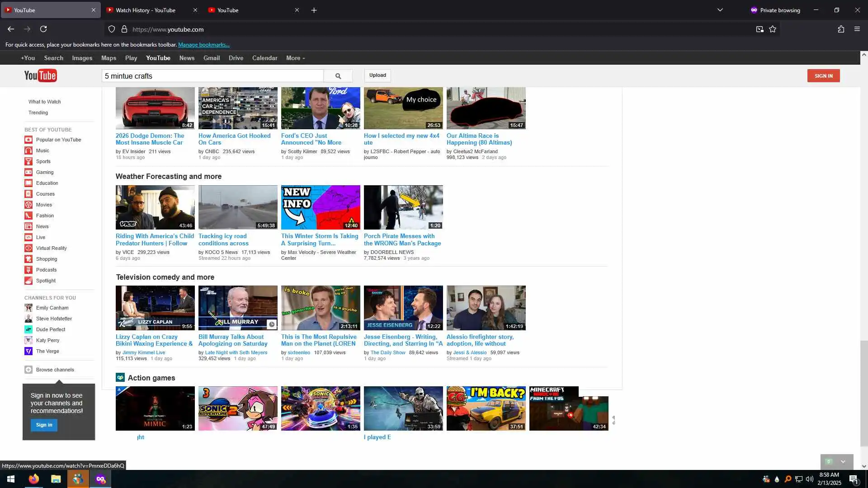868x488 pixels.
Task: Open Gmail from the Google bar
Action: coord(211,58)
